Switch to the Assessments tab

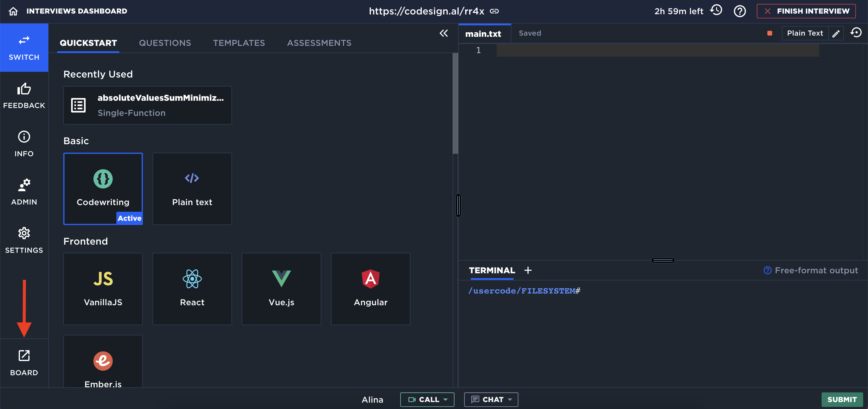tap(319, 43)
